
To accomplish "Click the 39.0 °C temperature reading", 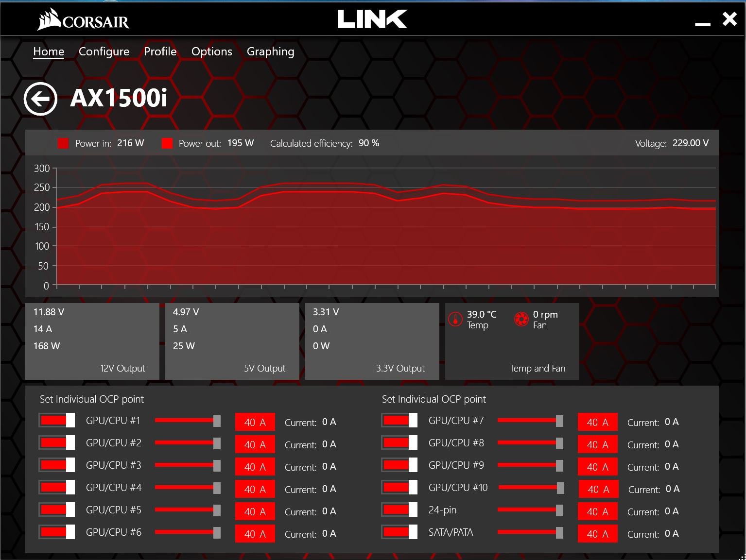I will (482, 314).
